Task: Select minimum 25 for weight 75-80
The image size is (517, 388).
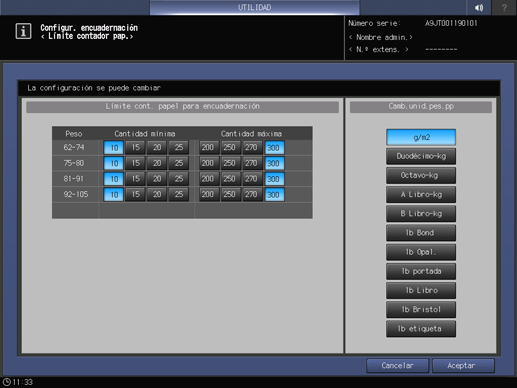Action: coord(179,163)
